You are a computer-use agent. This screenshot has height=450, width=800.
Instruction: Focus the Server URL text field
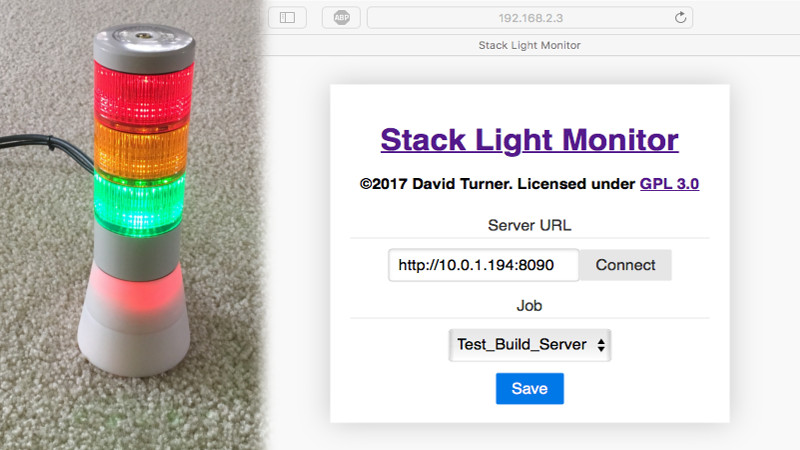pyautogui.click(x=484, y=265)
